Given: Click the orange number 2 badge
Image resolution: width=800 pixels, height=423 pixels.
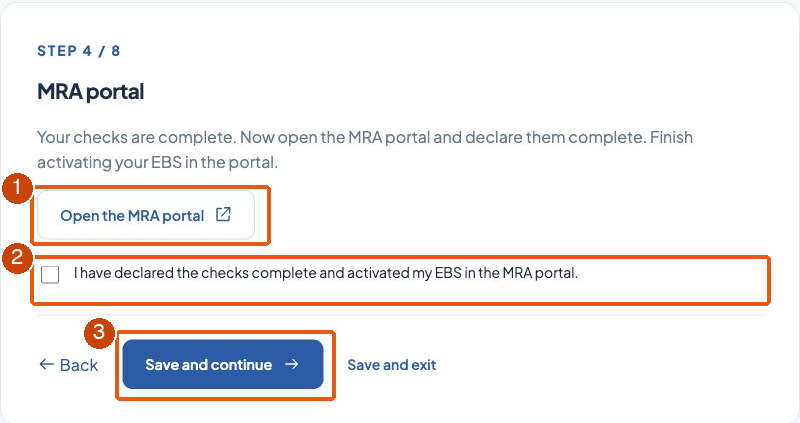Looking at the screenshot, I should pyautogui.click(x=17, y=257).
